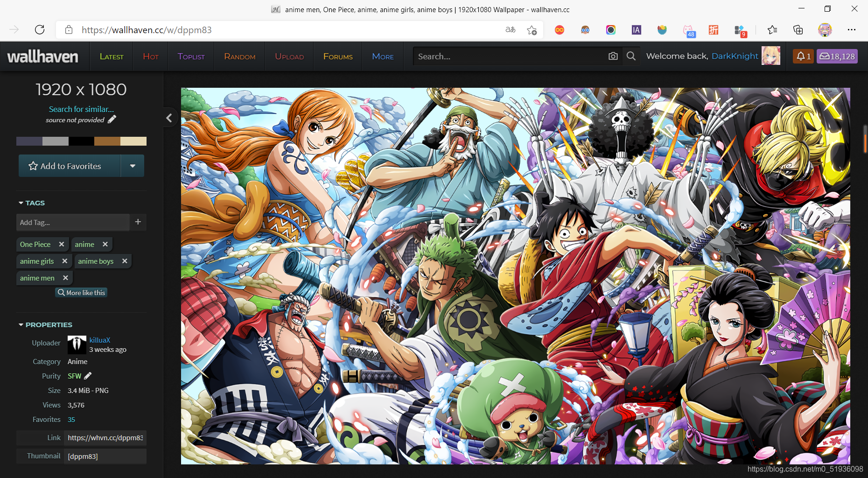Go to Latest wallpapers

click(112, 56)
